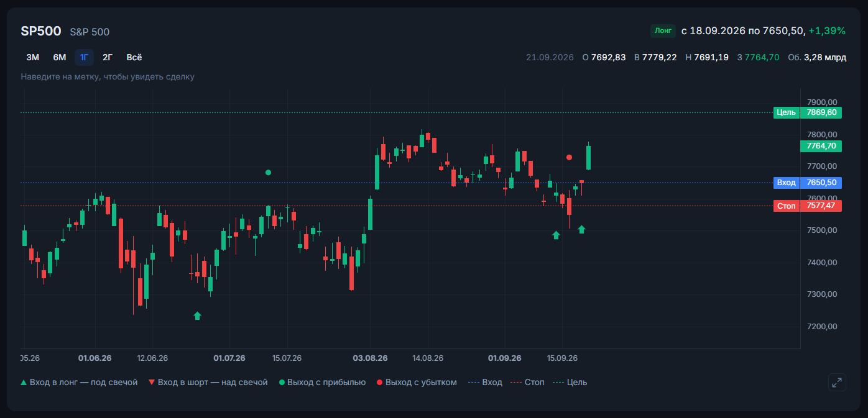This screenshot has width=868, height=418.
Task: Expand chart to fullscreen icon
Action: tap(838, 382)
